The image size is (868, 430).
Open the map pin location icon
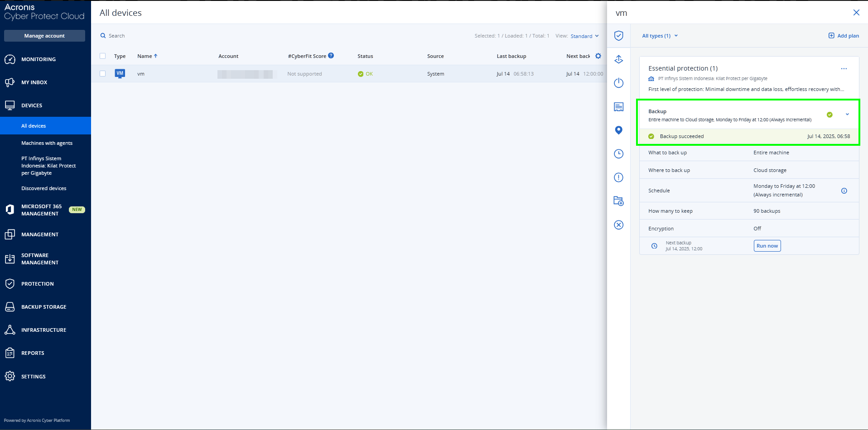[x=618, y=130]
